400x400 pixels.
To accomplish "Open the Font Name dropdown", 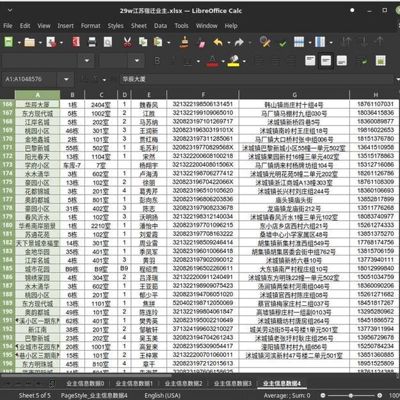I will (x=87, y=61).
